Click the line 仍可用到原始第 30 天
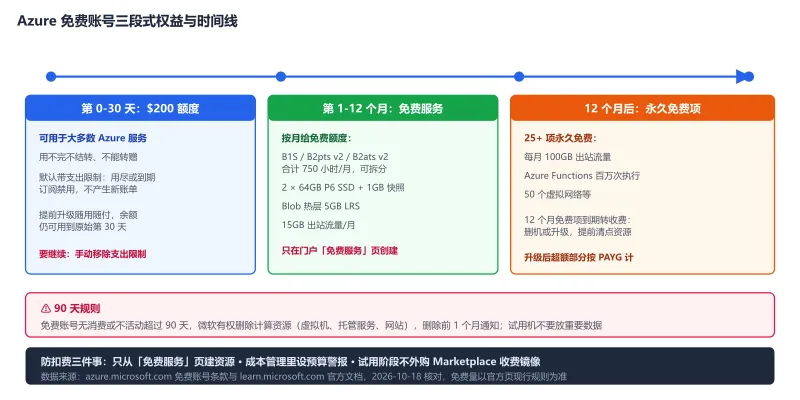 83,227
